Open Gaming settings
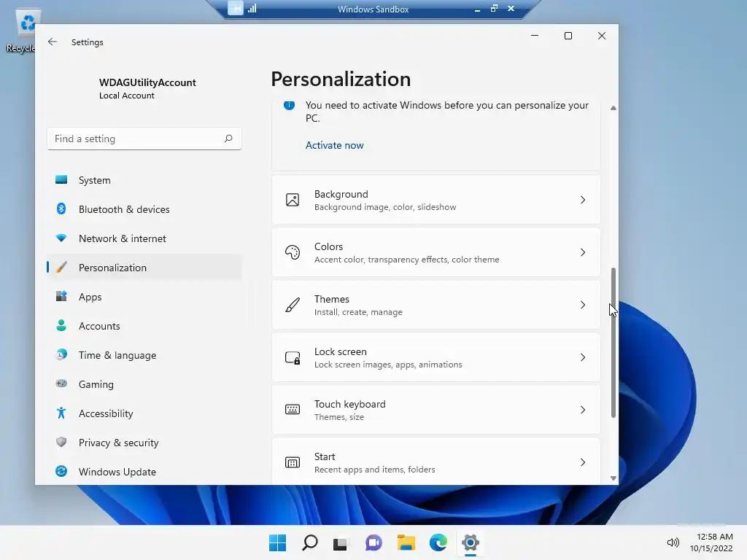Image resolution: width=747 pixels, height=560 pixels. [x=144, y=384]
